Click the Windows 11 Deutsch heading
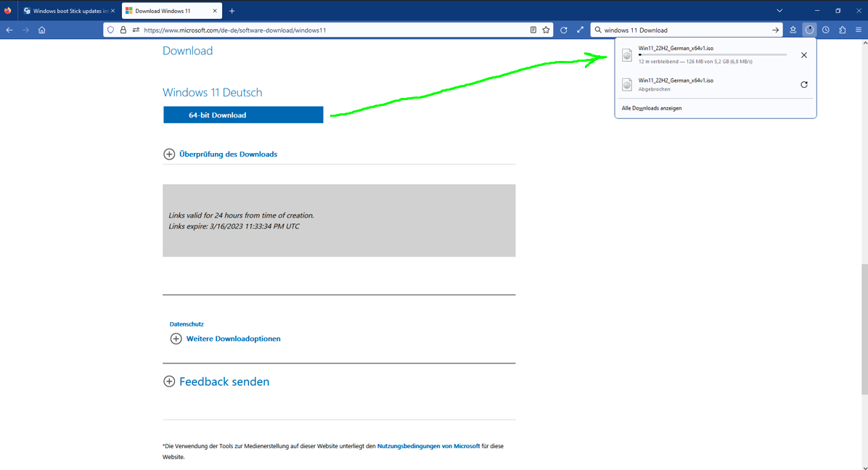The image size is (868, 470). (213, 92)
